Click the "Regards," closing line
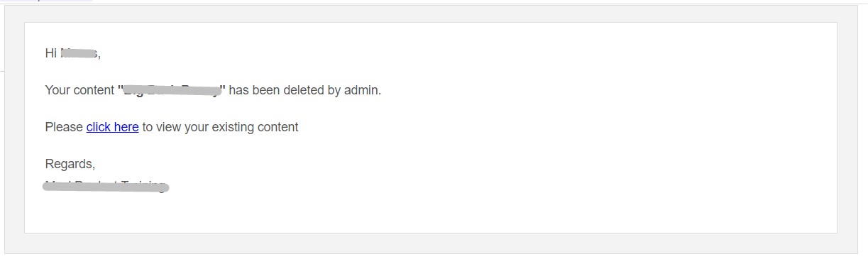 coord(70,164)
